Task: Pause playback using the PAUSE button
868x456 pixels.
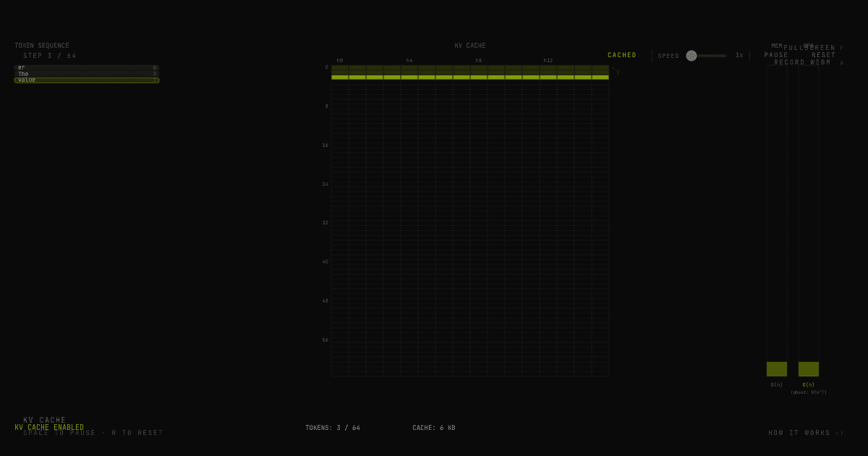Action: click(776, 54)
